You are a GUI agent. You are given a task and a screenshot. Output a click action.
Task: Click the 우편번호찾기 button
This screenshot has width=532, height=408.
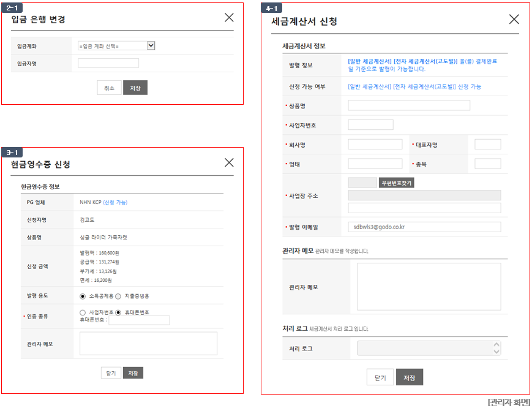tap(396, 183)
